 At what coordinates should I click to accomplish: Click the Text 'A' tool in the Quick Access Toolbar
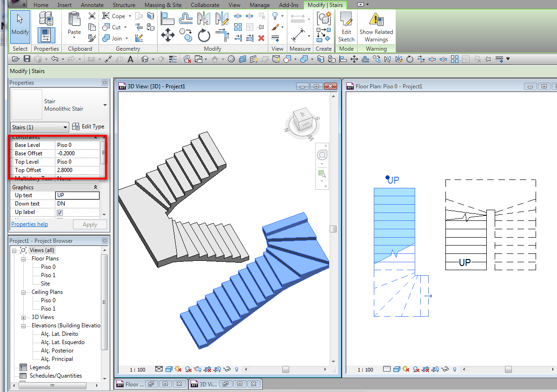[130, 59]
